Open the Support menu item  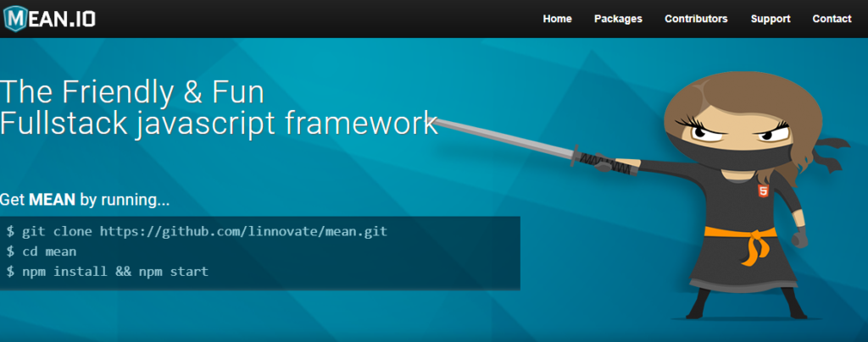point(770,19)
